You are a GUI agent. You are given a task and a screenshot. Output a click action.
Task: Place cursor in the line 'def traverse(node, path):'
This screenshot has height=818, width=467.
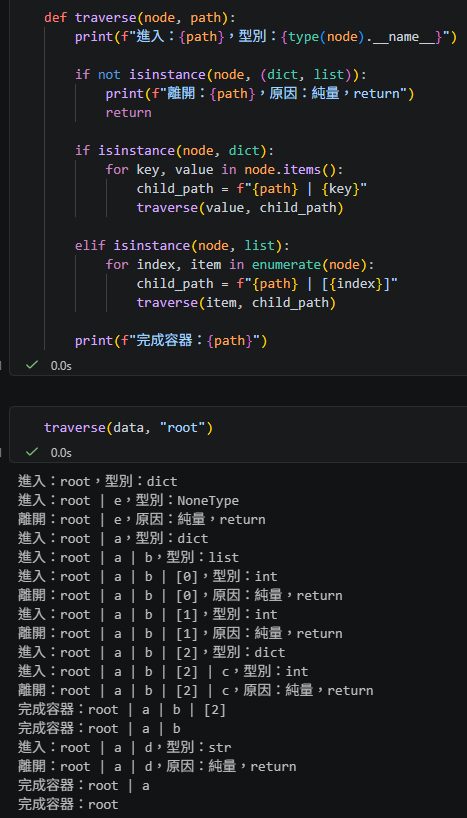pyautogui.click(x=140, y=18)
